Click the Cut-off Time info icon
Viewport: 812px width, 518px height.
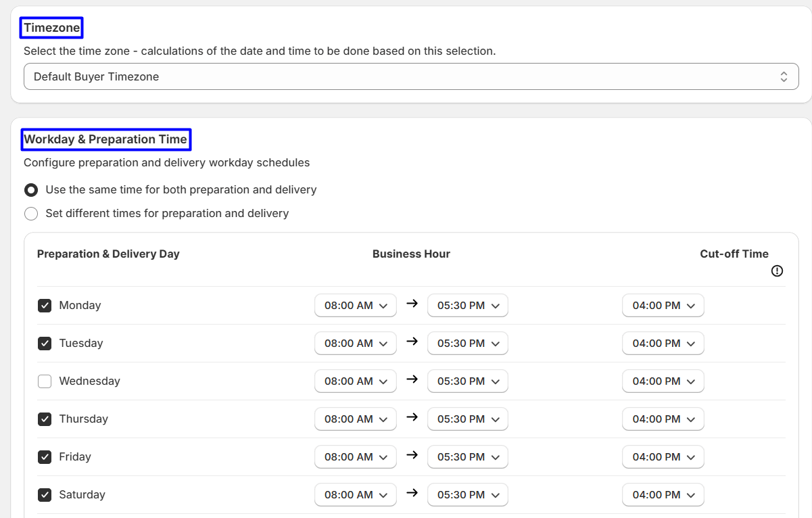pyautogui.click(x=777, y=271)
